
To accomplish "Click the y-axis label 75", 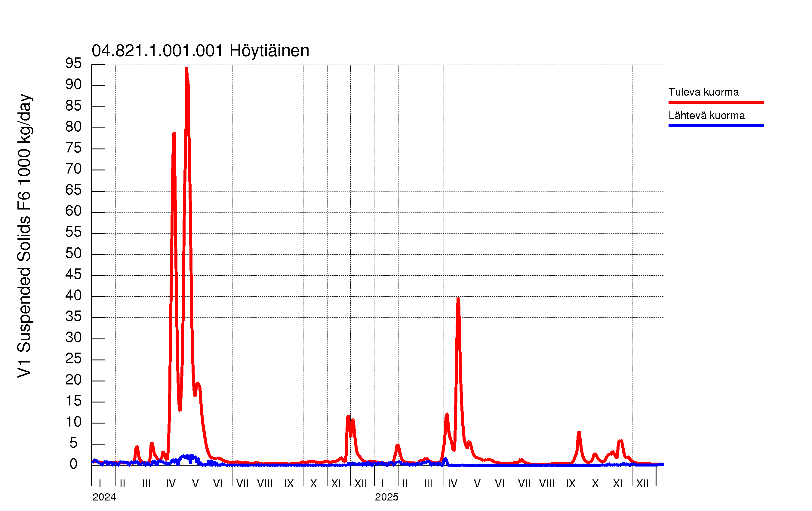I will pyautogui.click(x=73, y=148).
